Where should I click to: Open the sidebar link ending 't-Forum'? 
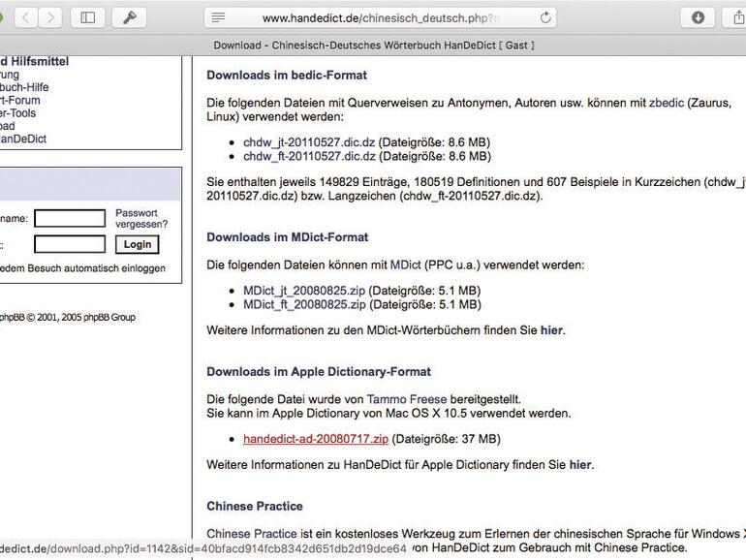[19, 101]
